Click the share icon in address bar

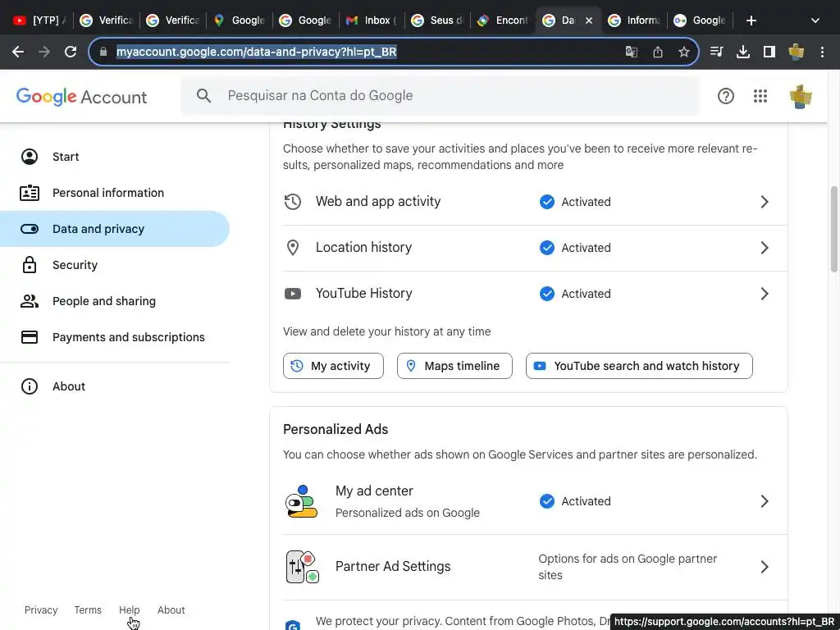[x=658, y=52]
